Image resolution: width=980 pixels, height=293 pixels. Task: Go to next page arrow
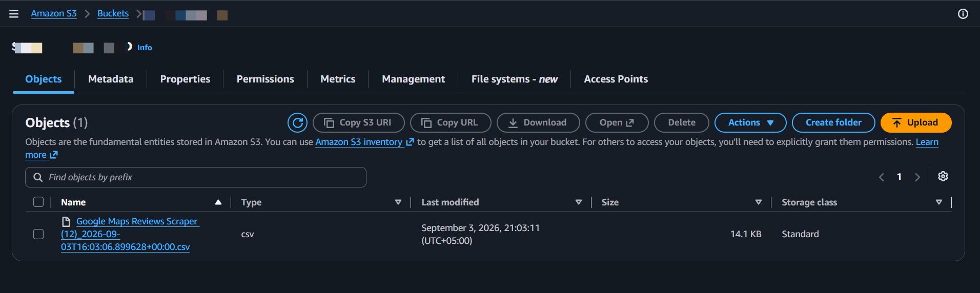(917, 177)
